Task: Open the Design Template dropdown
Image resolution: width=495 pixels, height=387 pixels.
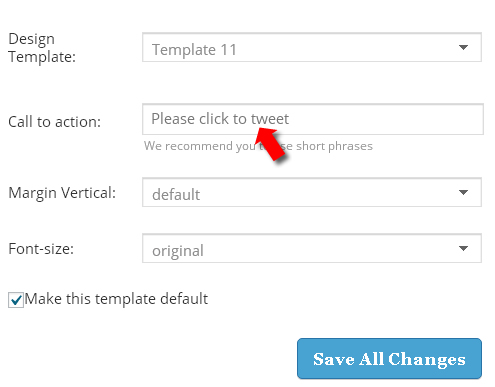Action: coord(312,47)
